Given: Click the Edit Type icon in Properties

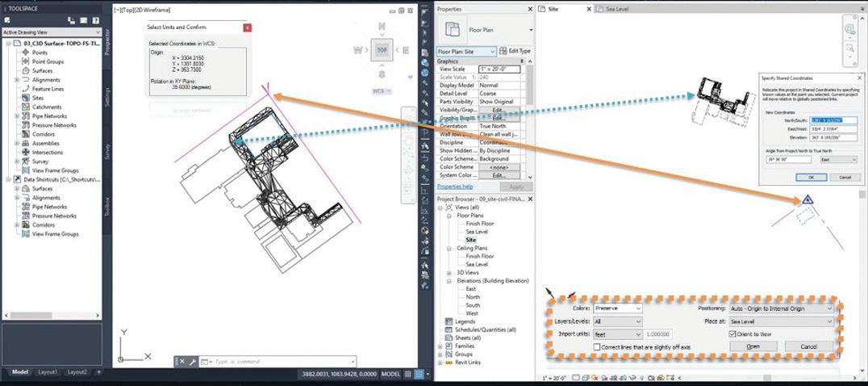Looking at the screenshot, I should pyautogui.click(x=503, y=51).
